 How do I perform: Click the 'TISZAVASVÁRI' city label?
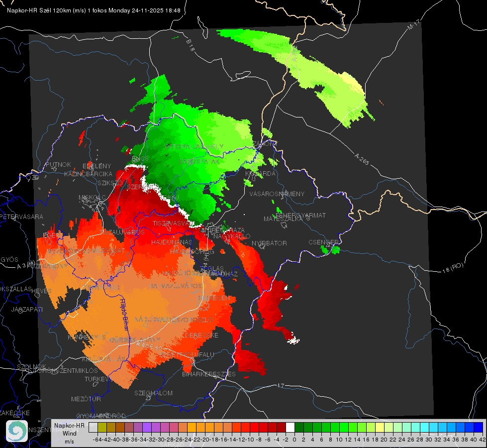point(173,223)
